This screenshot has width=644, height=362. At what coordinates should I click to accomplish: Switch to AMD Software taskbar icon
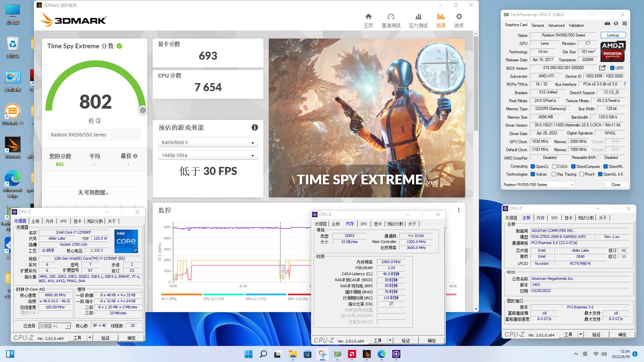[x=352, y=354]
